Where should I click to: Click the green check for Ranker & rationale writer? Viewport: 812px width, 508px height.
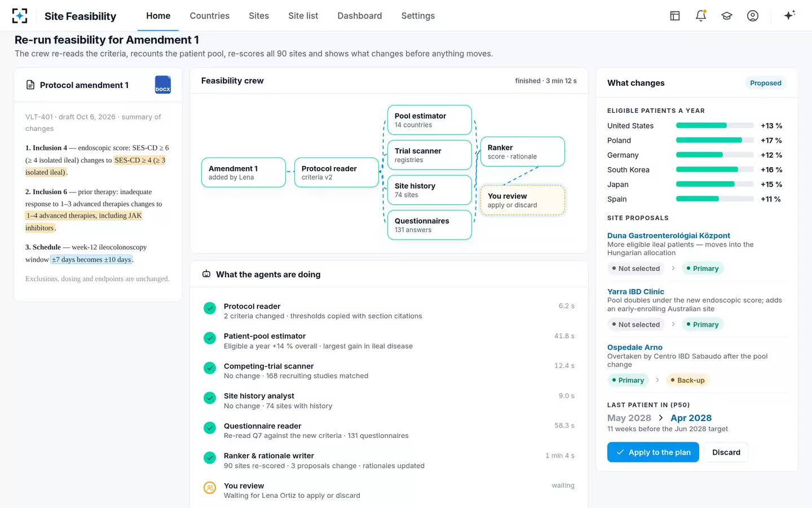coord(210,458)
